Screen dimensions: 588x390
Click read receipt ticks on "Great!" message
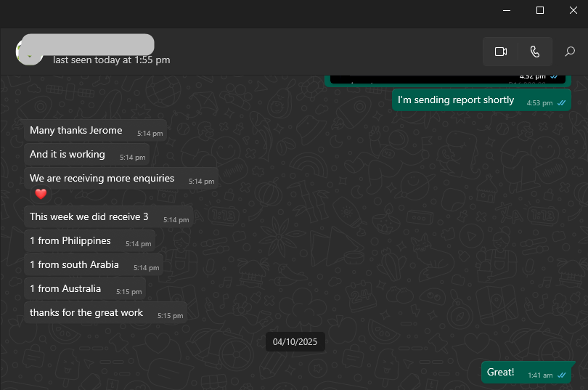561,375
